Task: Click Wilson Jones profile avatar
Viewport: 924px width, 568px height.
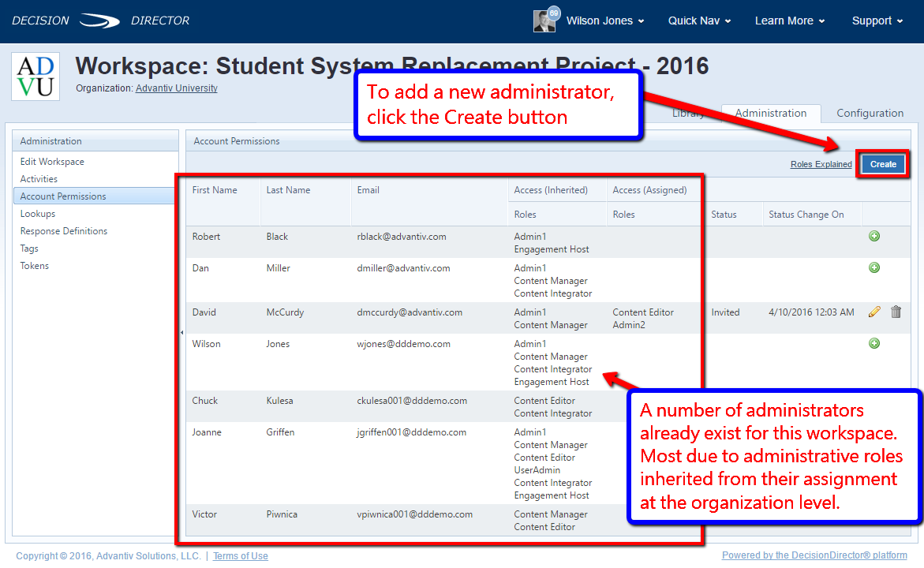Action: coord(544,21)
